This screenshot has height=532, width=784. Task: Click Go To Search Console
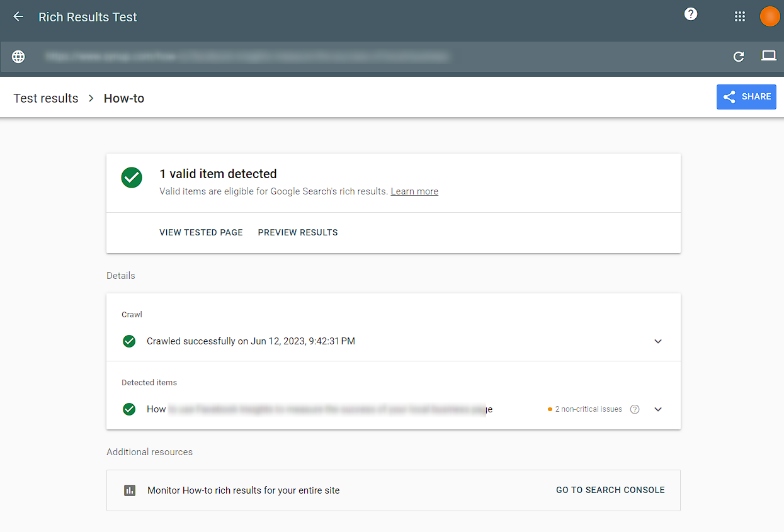[610, 490]
